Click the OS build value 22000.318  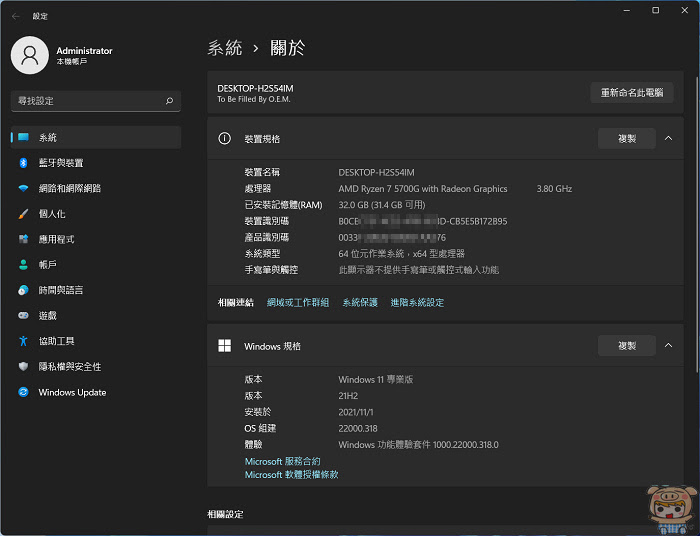358,428
